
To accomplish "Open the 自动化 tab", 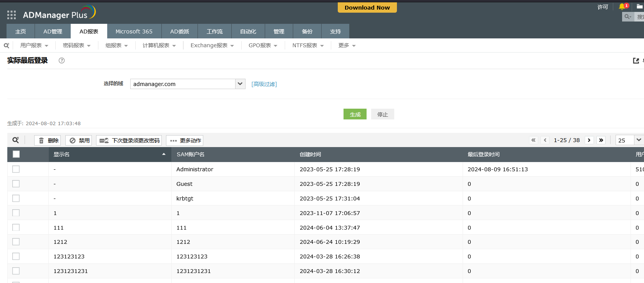I will [248, 31].
